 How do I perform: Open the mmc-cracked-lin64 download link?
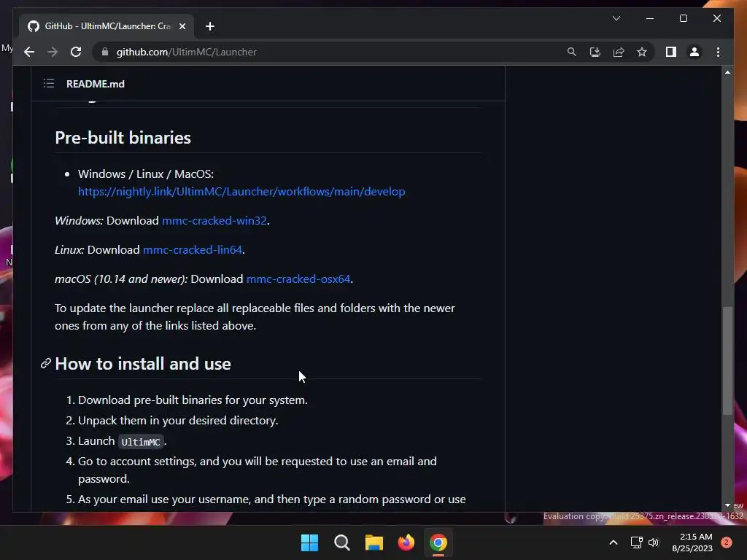[193, 249]
